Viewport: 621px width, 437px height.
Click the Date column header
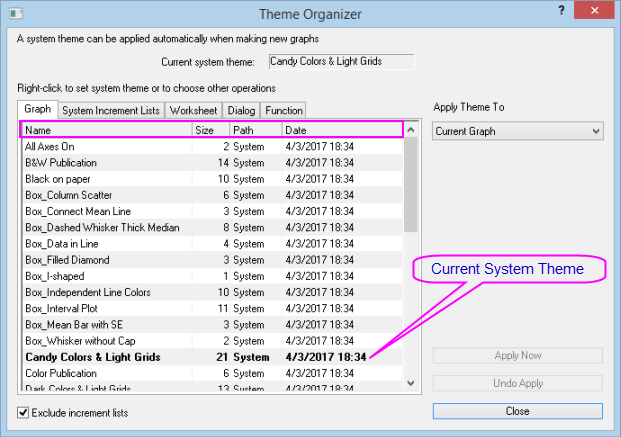pos(340,130)
